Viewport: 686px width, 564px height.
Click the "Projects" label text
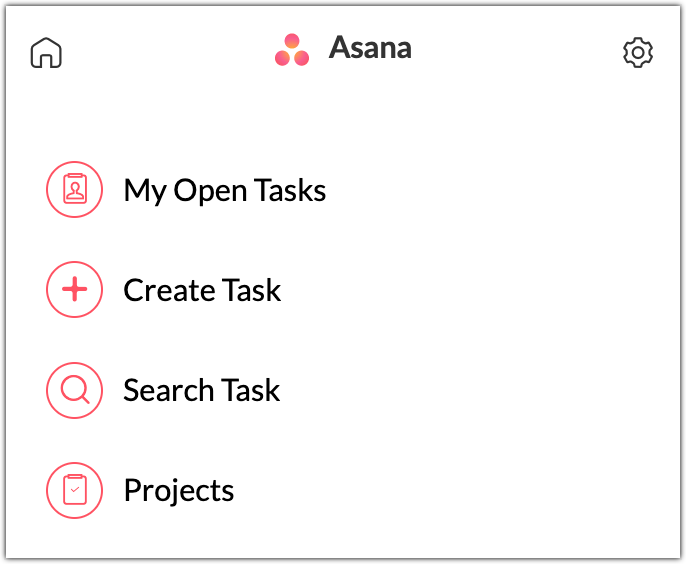point(178,490)
